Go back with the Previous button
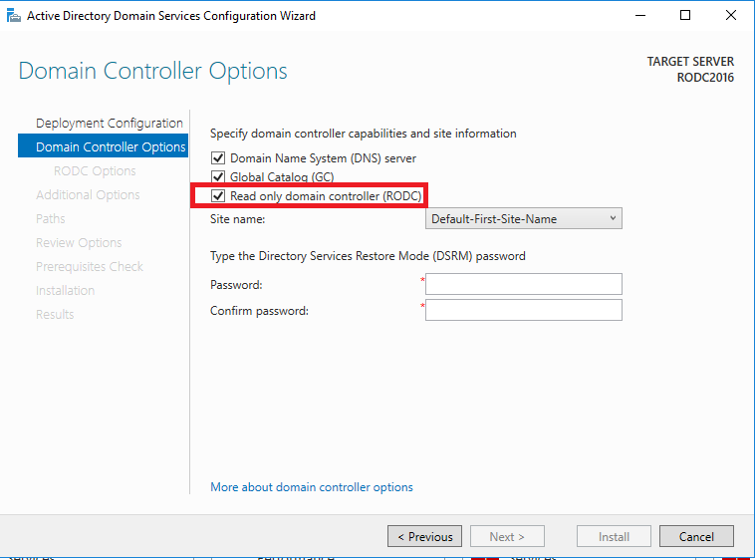 point(424,536)
